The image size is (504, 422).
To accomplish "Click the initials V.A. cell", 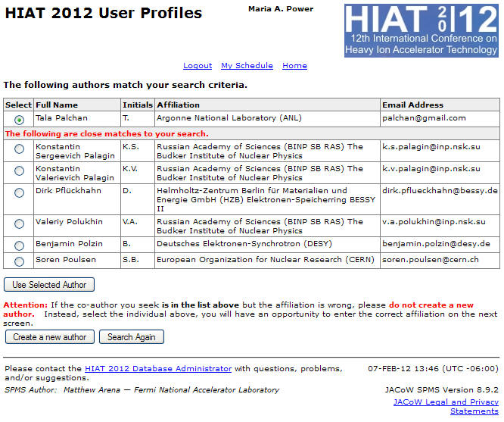I will tap(138, 226).
